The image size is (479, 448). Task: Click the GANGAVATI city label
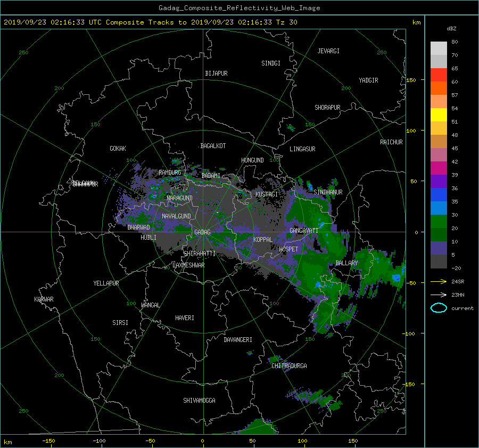coord(304,231)
